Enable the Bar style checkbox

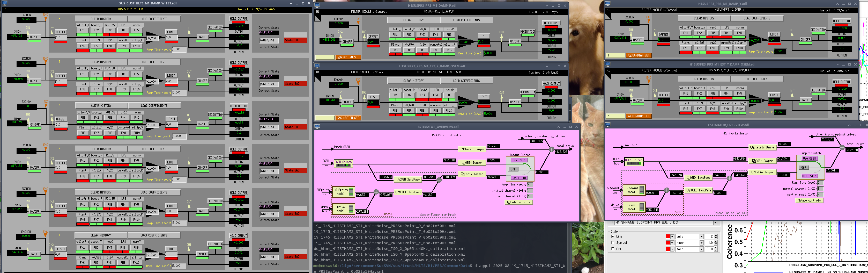click(613, 249)
